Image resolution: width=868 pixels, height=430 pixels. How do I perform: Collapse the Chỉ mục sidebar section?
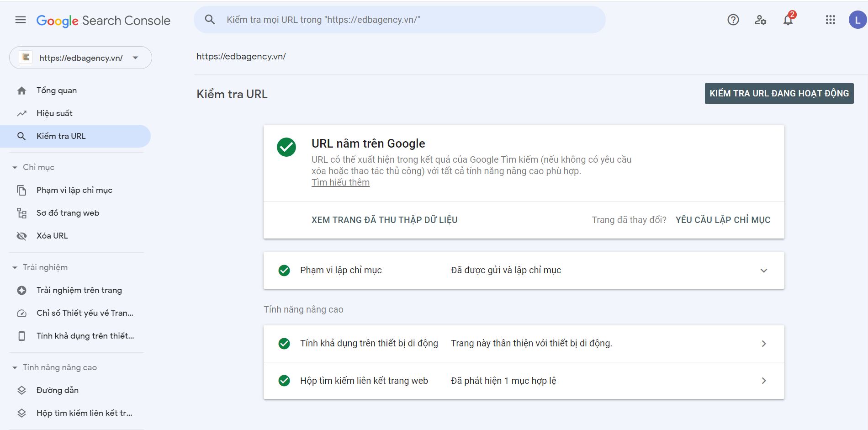(16, 167)
